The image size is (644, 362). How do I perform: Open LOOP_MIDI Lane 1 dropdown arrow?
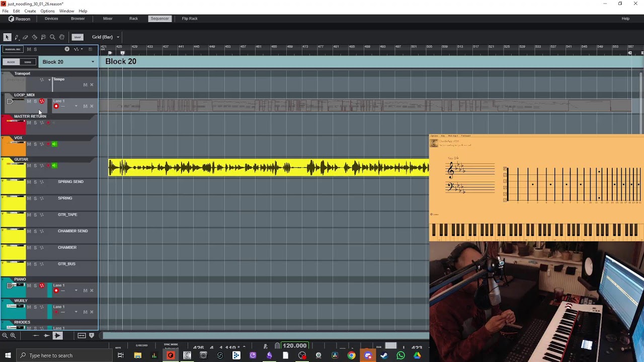76,106
